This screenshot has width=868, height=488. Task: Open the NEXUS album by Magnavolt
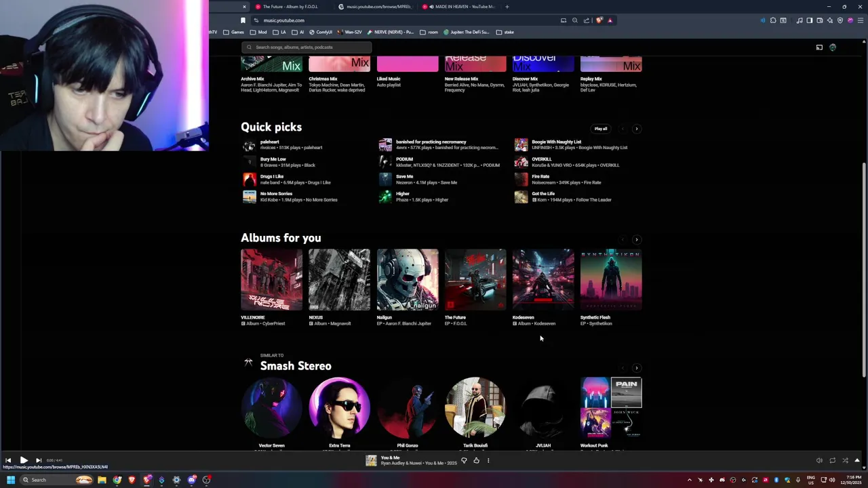339,280
